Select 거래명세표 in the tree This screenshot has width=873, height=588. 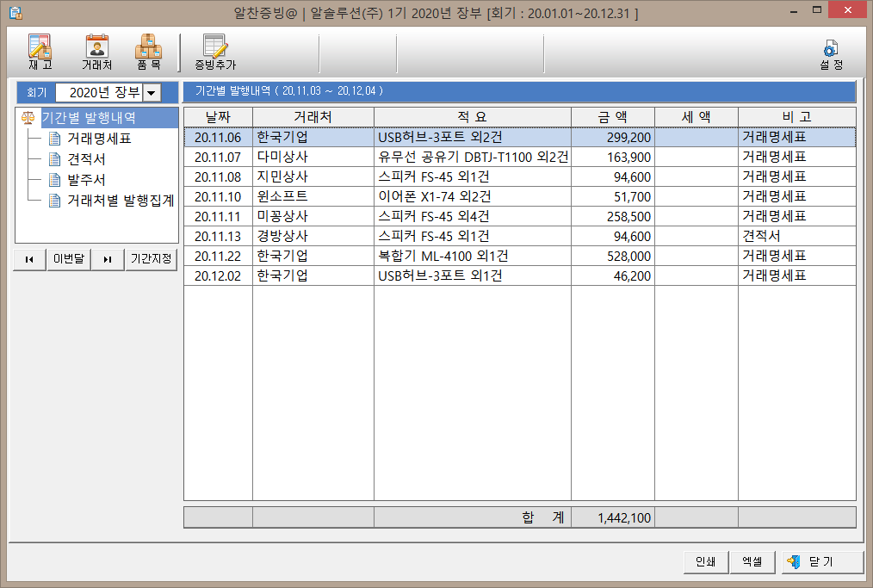click(x=99, y=138)
